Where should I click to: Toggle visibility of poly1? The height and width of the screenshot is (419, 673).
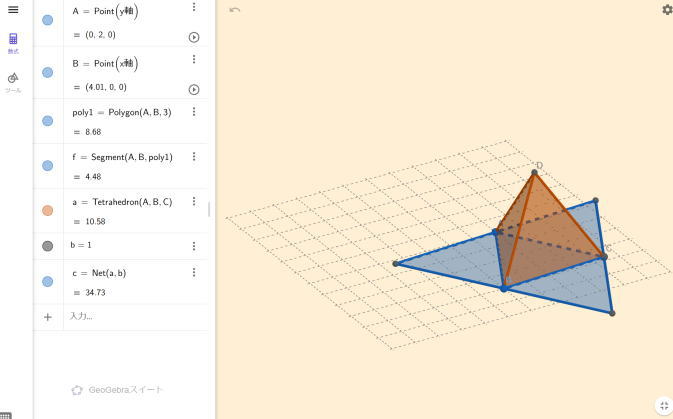48,121
